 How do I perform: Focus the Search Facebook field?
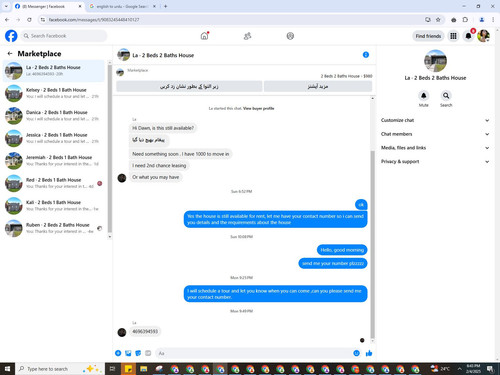pyautogui.click(x=64, y=36)
